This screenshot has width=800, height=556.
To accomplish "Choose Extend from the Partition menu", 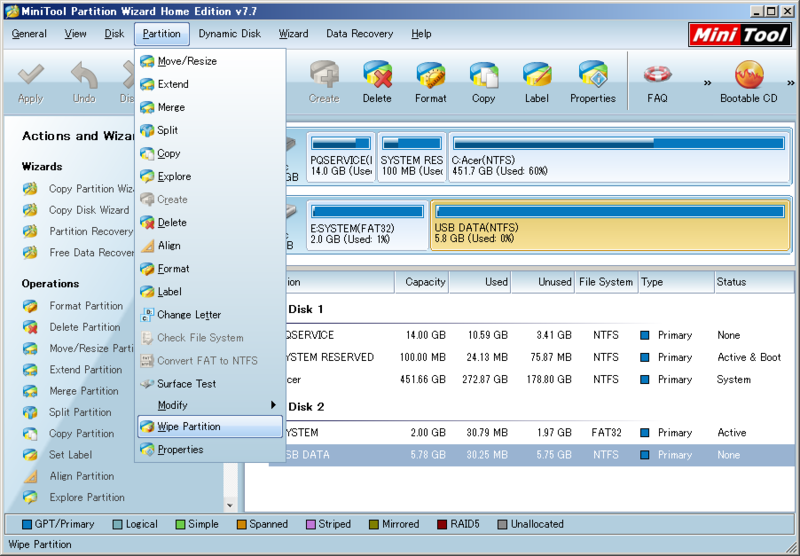I will pyautogui.click(x=210, y=84).
